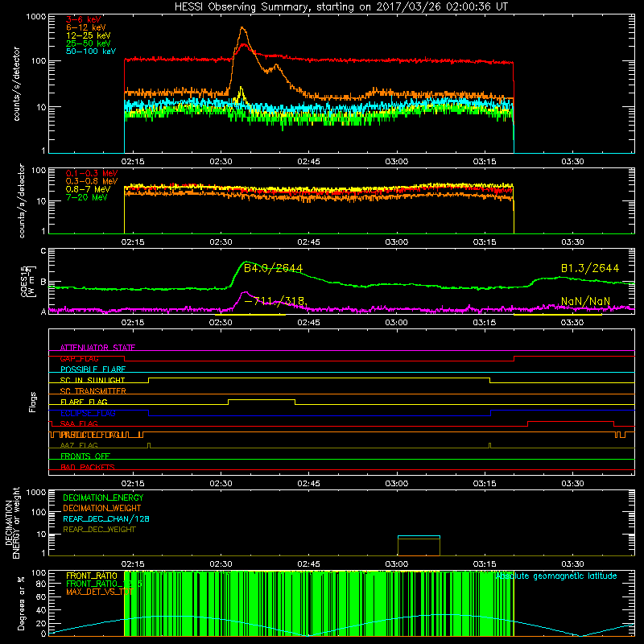Viewport: 644px width, 644px height.
Task: Click the 0.3-0.8 MeV legend label
Action: click(x=92, y=181)
